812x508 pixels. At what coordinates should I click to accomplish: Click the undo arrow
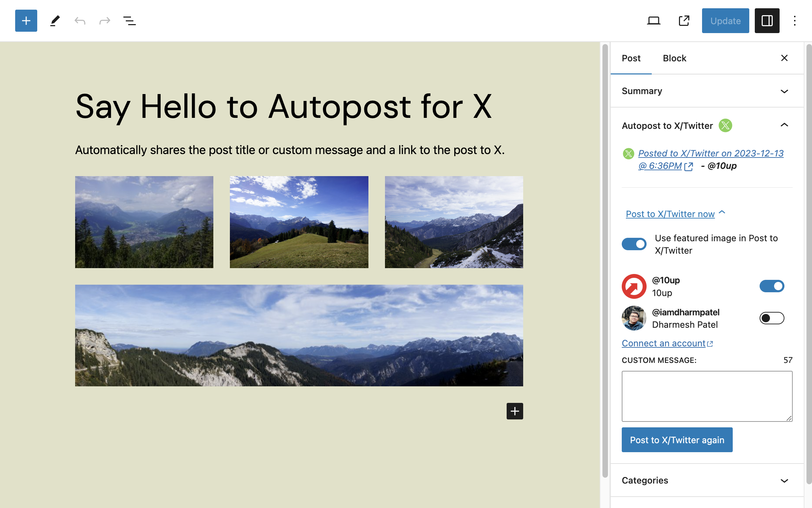click(x=80, y=21)
